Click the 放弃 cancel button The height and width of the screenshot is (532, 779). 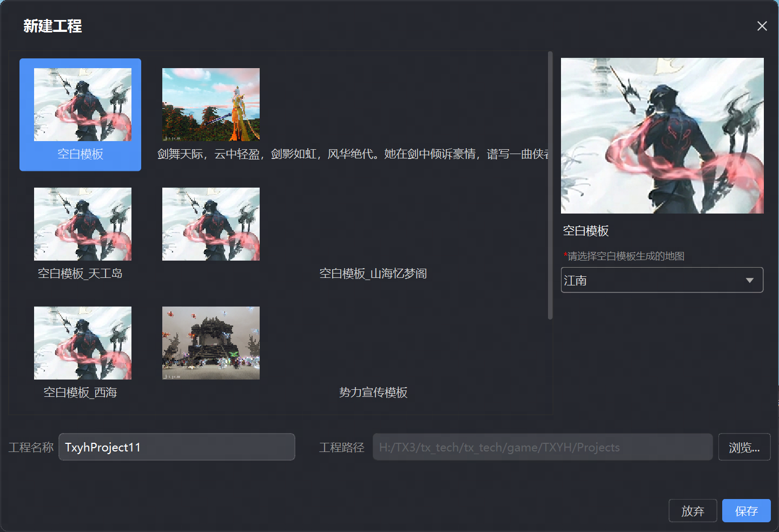693,511
